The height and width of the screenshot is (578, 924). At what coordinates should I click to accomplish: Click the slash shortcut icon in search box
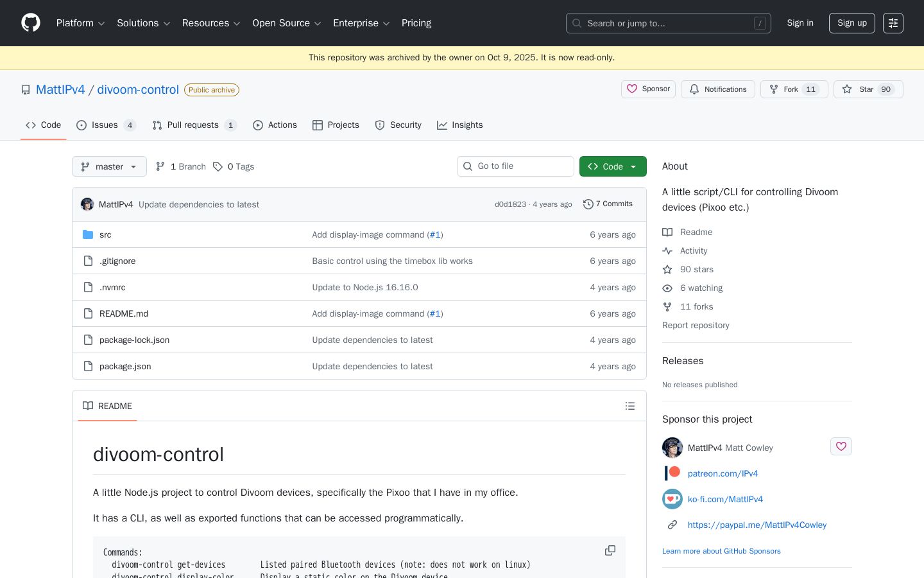point(760,23)
